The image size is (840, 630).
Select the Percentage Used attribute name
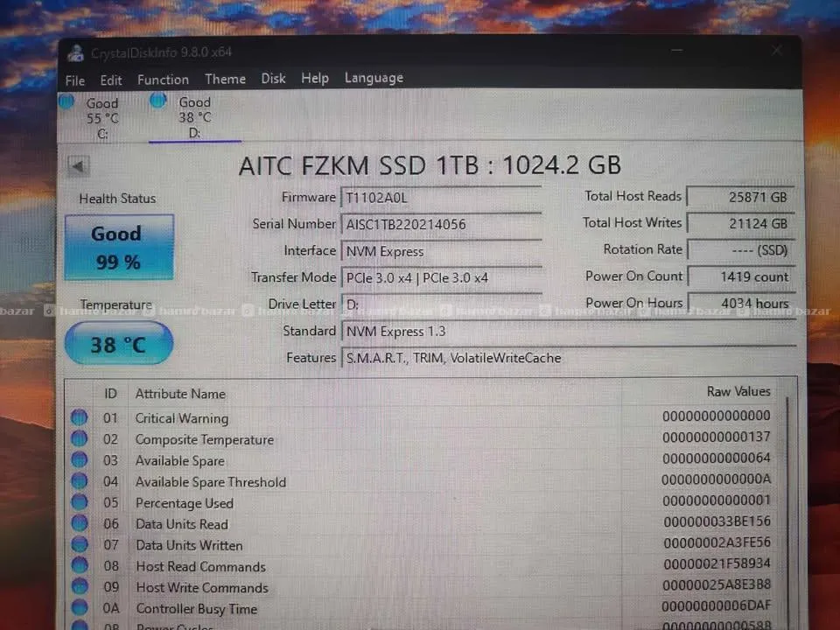[x=185, y=504]
